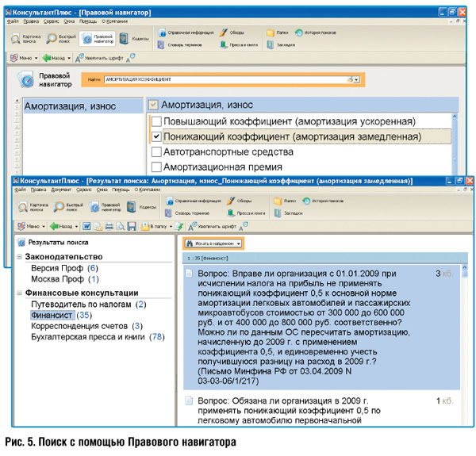Select Бухгалтерская пресса и книги (78)
The height and width of the screenshot is (456, 476).
tap(98, 337)
